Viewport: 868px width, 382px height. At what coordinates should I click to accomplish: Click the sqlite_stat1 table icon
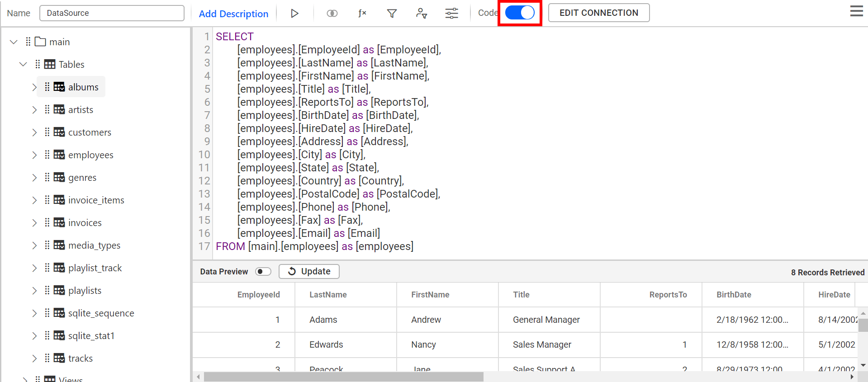coord(59,335)
